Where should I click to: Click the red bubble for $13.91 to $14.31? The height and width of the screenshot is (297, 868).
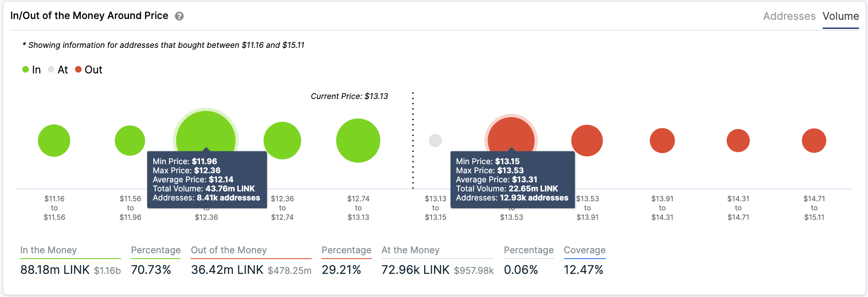pyautogui.click(x=662, y=141)
